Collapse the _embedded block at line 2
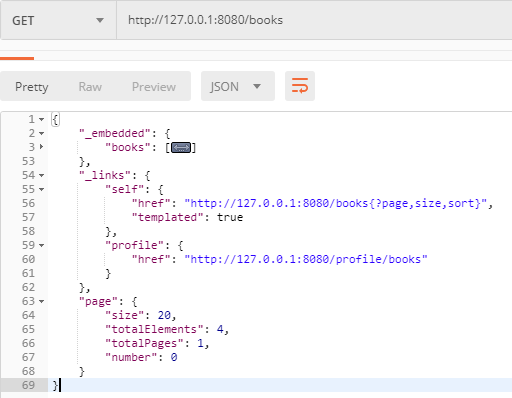This screenshot has width=512, height=398. 41,133
